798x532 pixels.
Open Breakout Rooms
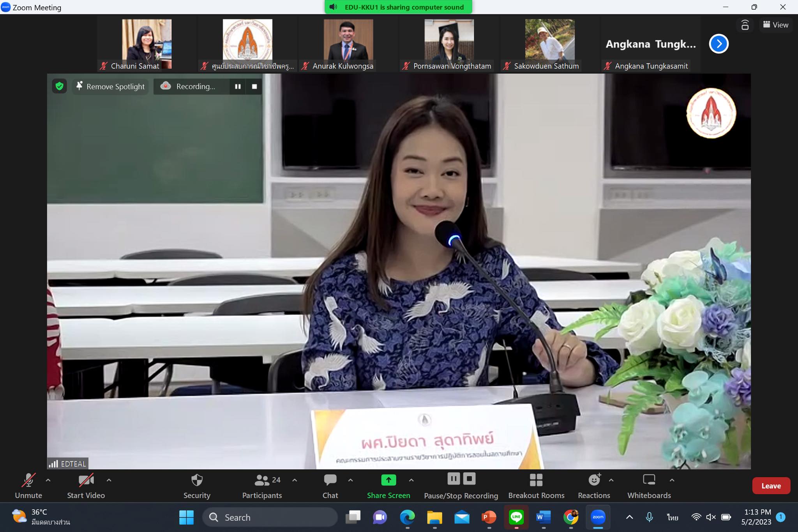pos(536,485)
